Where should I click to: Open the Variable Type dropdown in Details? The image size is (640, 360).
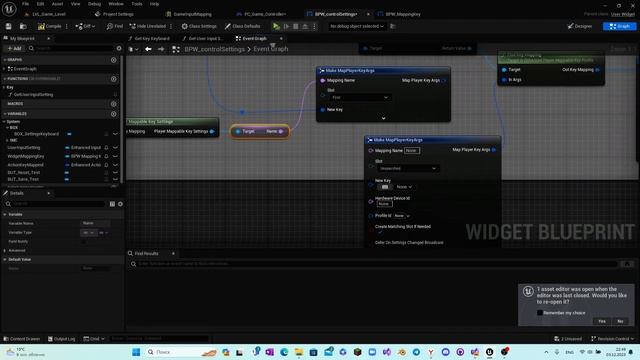coord(88,232)
